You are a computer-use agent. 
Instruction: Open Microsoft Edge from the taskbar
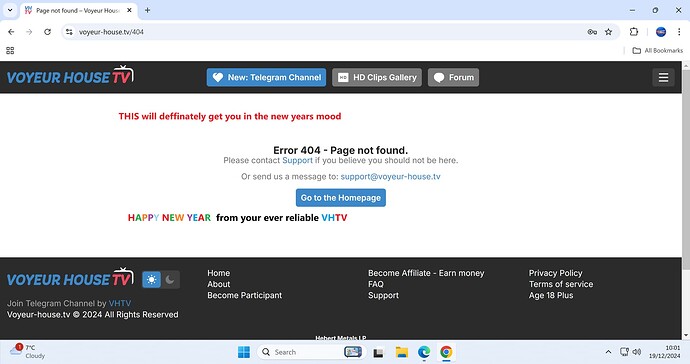coord(424,352)
